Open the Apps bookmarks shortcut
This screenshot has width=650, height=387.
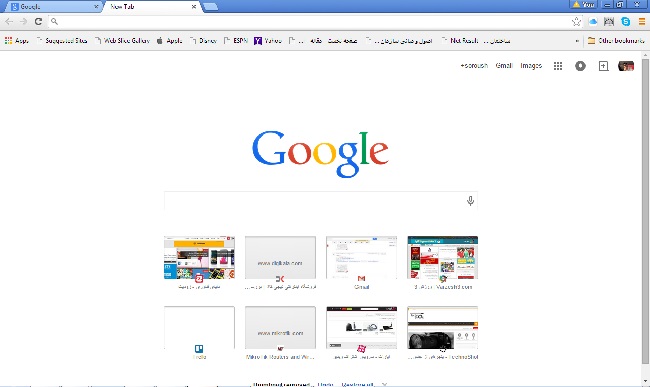[17, 41]
